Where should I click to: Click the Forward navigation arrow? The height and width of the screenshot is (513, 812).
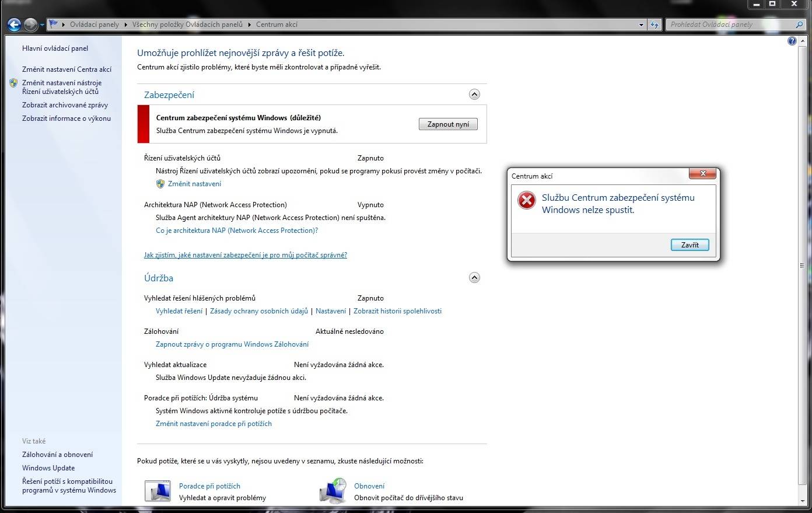click(30, 25)
